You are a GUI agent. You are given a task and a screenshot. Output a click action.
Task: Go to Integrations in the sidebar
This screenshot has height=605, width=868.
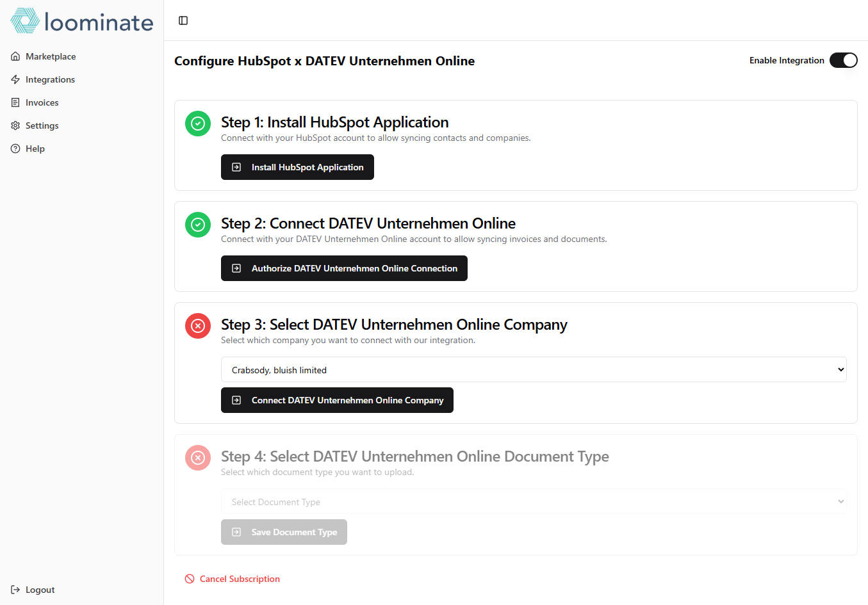81,79
